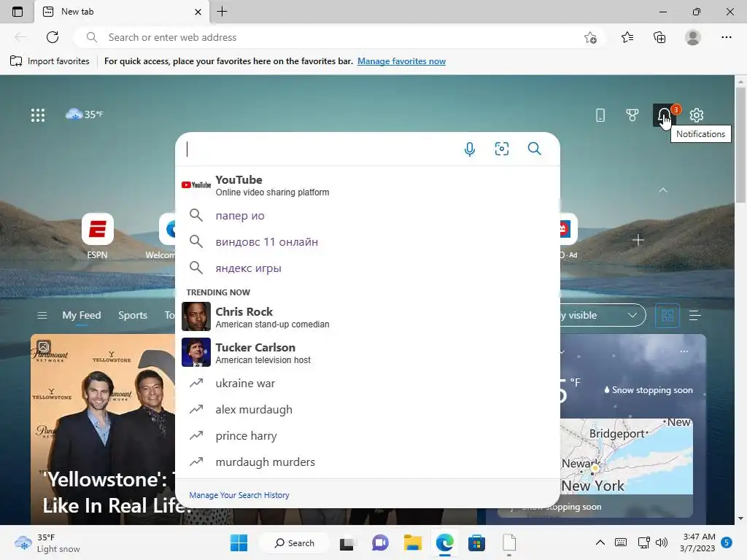
Task: Open ESPN quick link tile
Action: tap(97, 236)
